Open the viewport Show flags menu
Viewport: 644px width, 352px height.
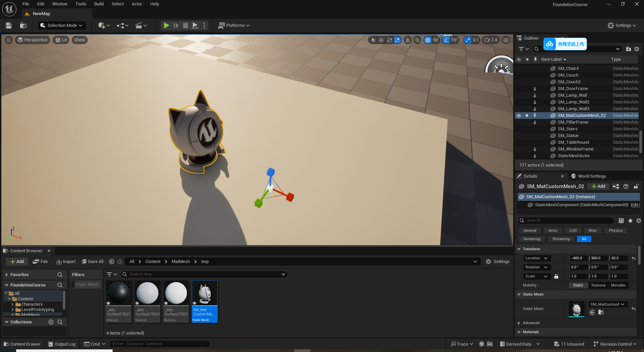coord(79,40)
